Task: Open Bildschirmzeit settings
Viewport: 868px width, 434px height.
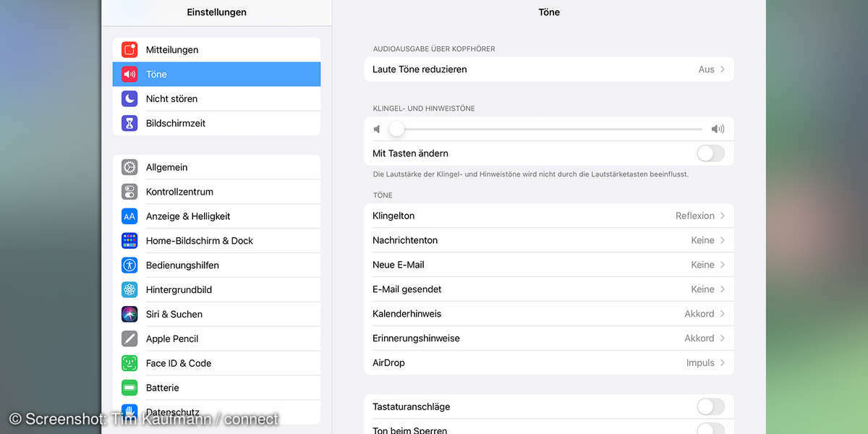Action: 216,123
